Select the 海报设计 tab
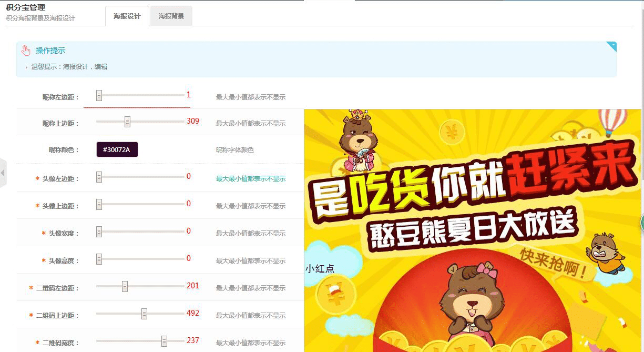644x352 pixels. (127, 16)
